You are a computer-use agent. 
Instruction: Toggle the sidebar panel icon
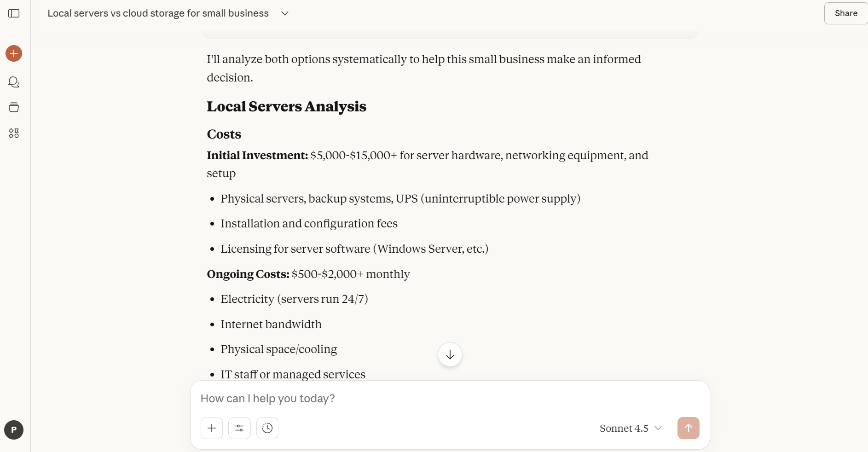coord(14,13)
